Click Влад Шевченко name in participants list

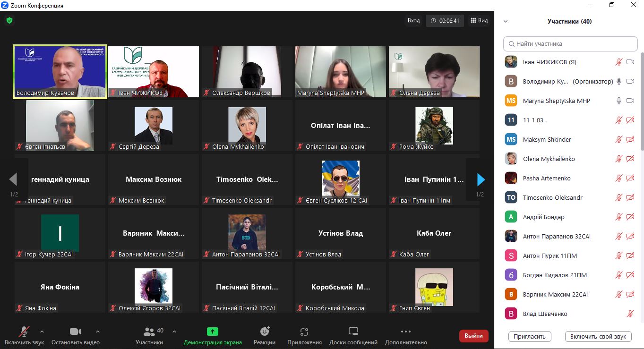(545, 314)
